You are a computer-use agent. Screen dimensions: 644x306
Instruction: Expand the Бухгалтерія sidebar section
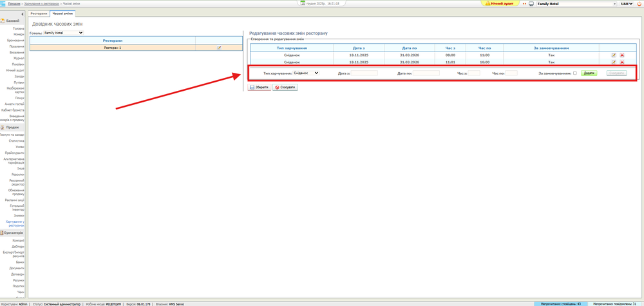point(13,233)
